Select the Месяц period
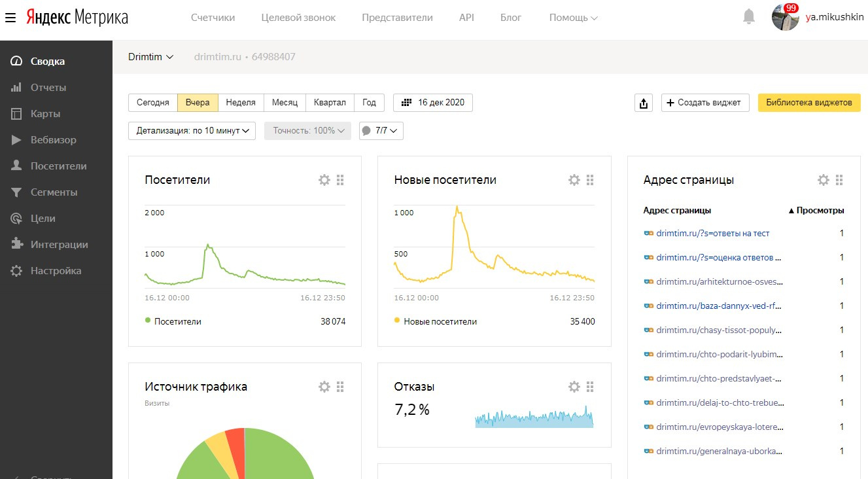 [285, 103]
